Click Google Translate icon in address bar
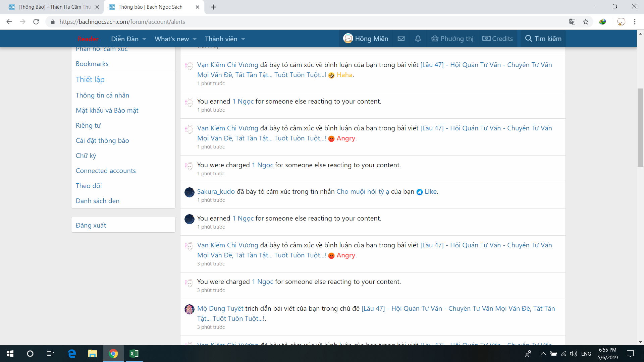Viewport: 644px width, 362px height. click(x=572, y=22)
